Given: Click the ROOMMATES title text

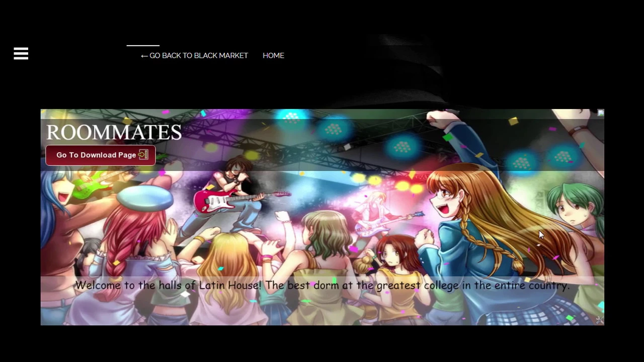Looking at the screenshot, I should 114,132.
